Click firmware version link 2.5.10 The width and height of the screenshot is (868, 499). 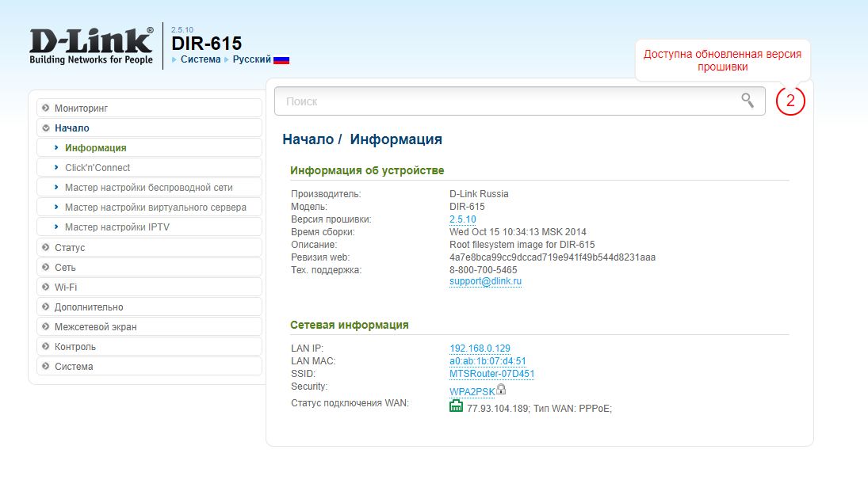(x=462, y=219)
